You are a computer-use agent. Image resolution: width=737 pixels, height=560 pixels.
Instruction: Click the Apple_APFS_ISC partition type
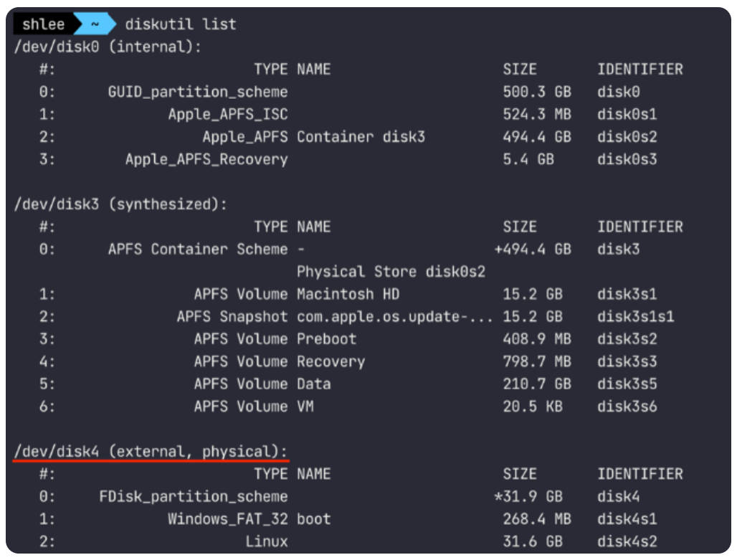(x=227, y=114)
